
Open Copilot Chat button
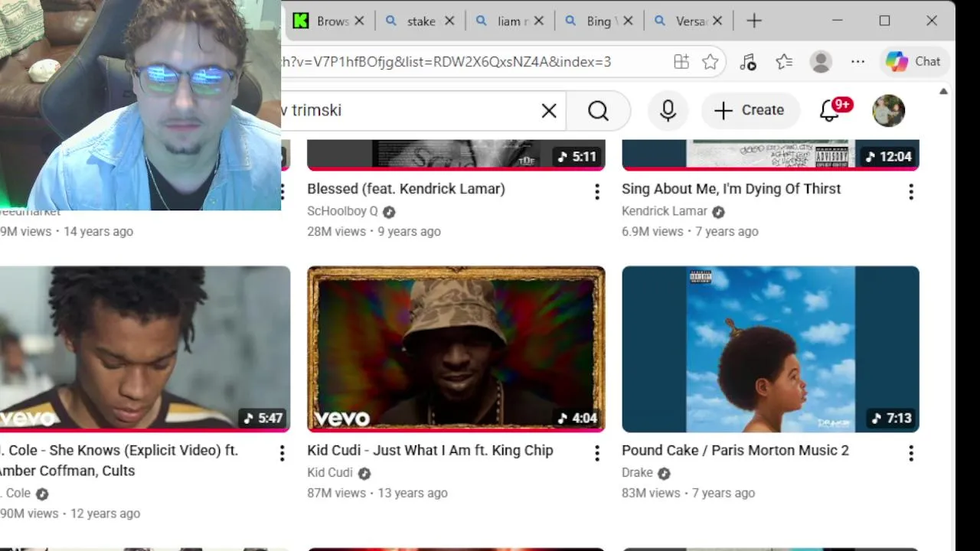[x=913, y=62]
